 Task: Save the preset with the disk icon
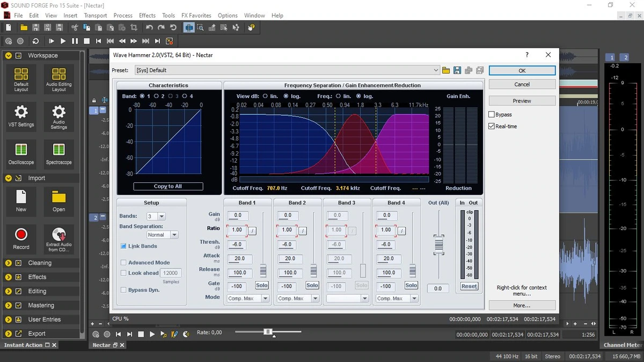point(457,70)
